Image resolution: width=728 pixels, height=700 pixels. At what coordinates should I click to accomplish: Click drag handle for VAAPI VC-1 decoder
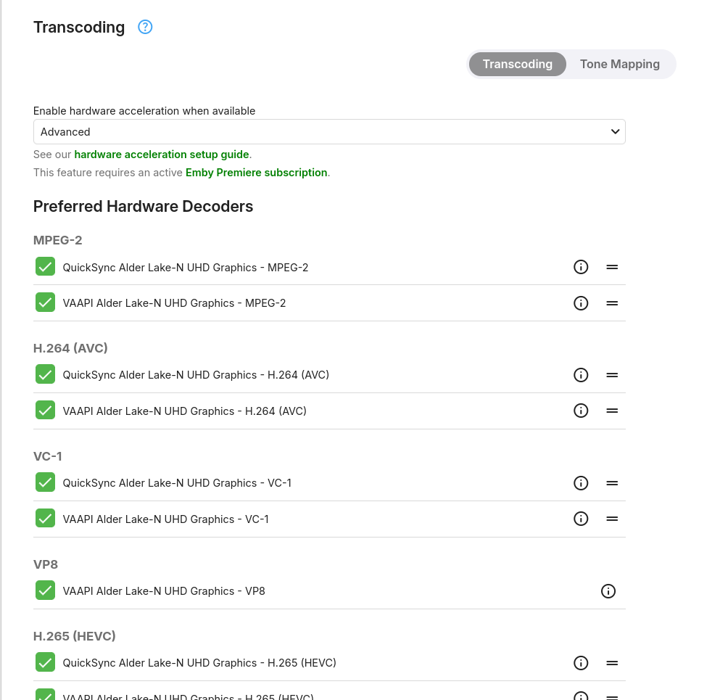coord(612,519)
